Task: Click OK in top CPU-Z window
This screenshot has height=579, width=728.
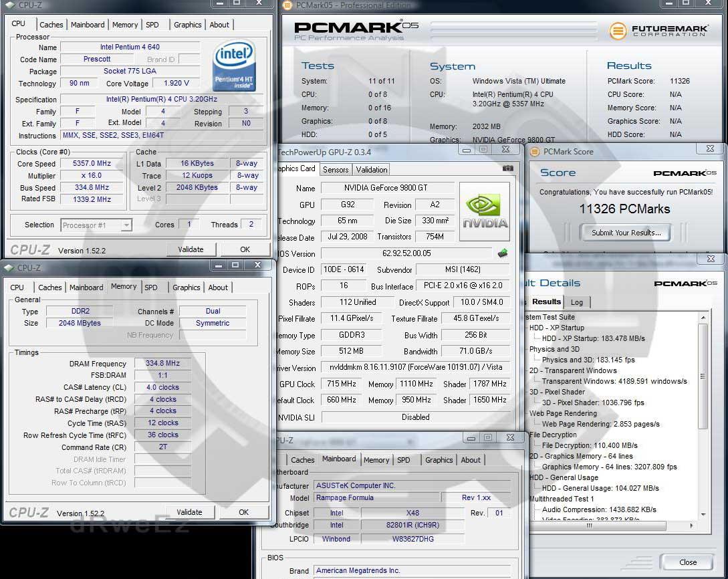Action: [245, 249]
